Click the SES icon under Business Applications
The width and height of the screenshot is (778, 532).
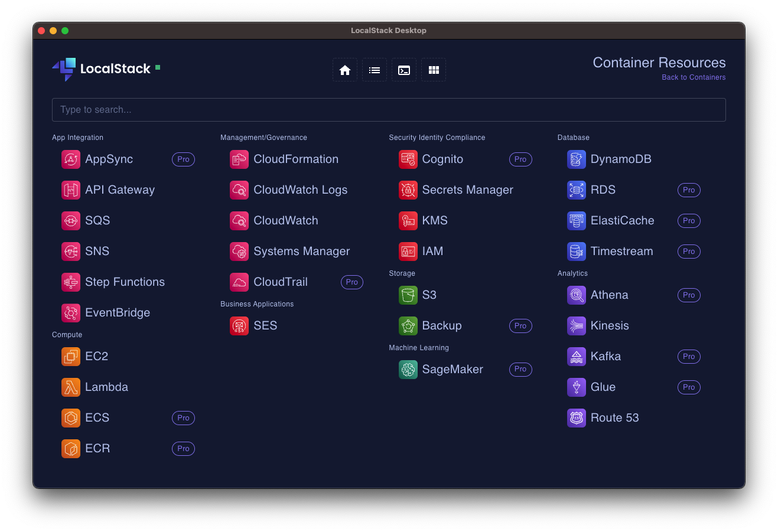pos(239,325)
